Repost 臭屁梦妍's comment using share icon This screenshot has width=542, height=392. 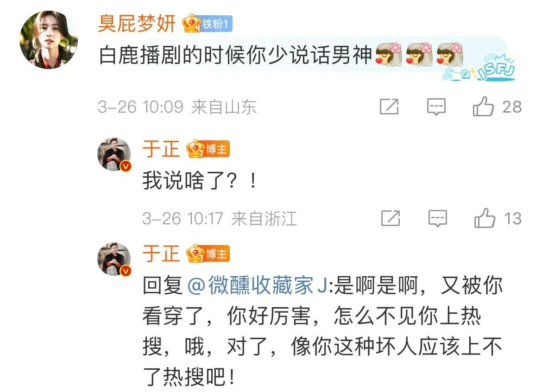[389, 107]
